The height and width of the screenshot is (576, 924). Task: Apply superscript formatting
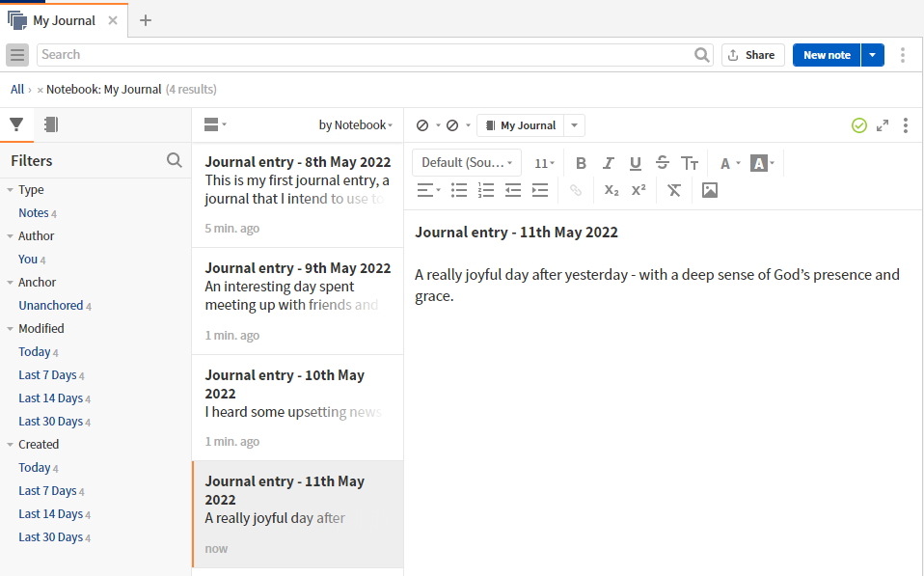click(639, 190)
